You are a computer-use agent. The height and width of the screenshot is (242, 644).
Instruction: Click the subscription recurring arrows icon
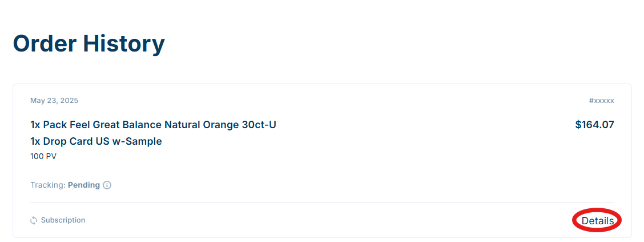[x=34, y=220]
